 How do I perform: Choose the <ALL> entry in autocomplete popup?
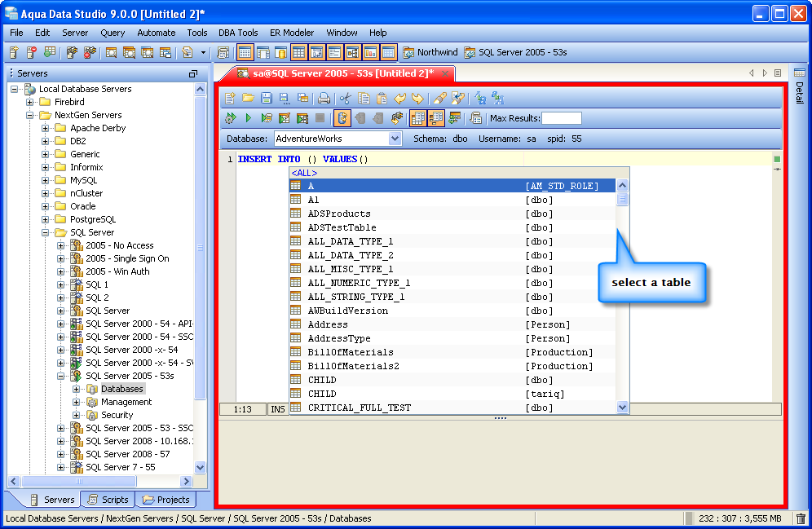point(304,173)
